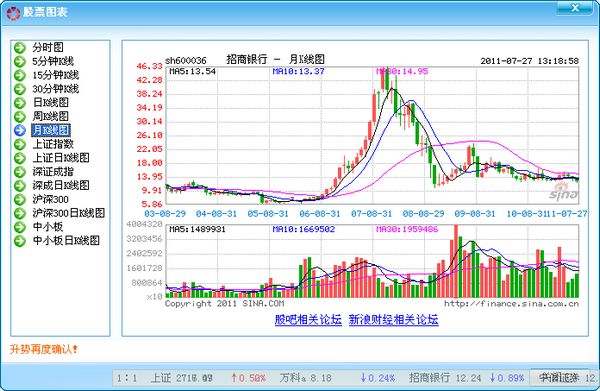The image size is (600, 391).
Task: Click the http://finance.sina.com.cn URL text
Action: (x=512, y=304)
